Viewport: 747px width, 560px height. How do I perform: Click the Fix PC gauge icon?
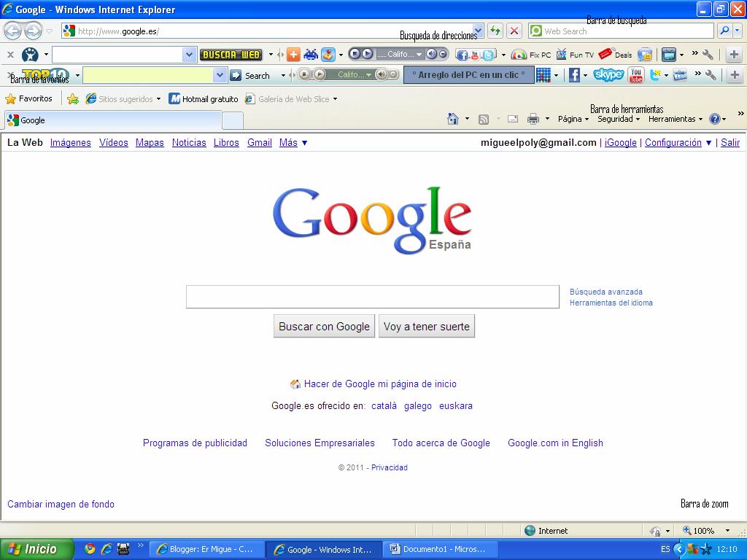coord(519,55)
